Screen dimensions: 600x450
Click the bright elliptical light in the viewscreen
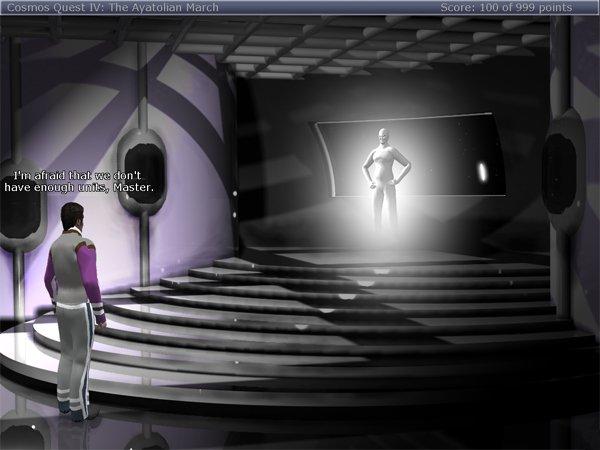point(482,172)
